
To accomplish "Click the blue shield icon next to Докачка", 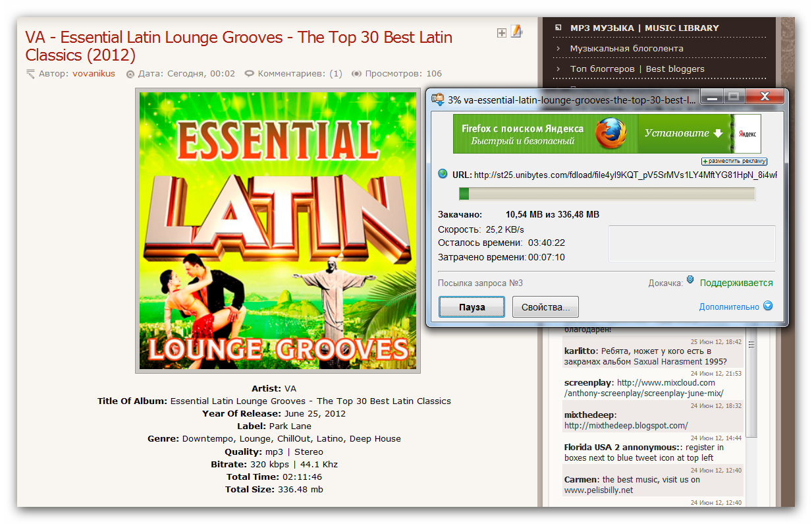I will [690, 279].
